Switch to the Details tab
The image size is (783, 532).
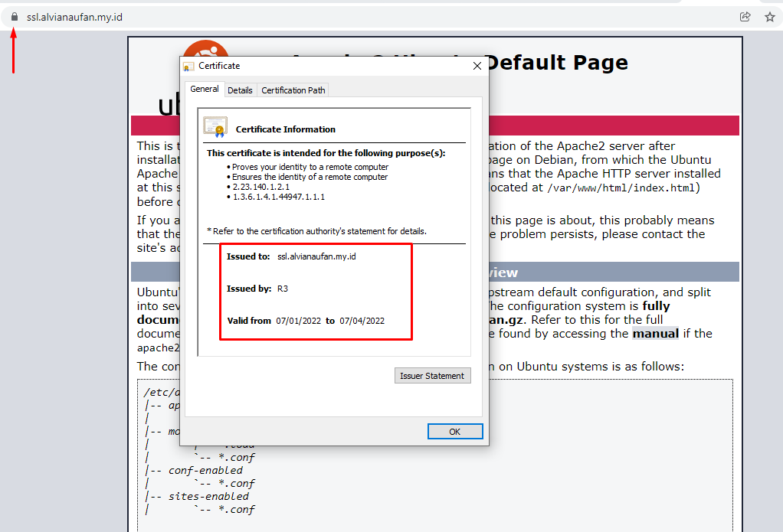point(240,90)
